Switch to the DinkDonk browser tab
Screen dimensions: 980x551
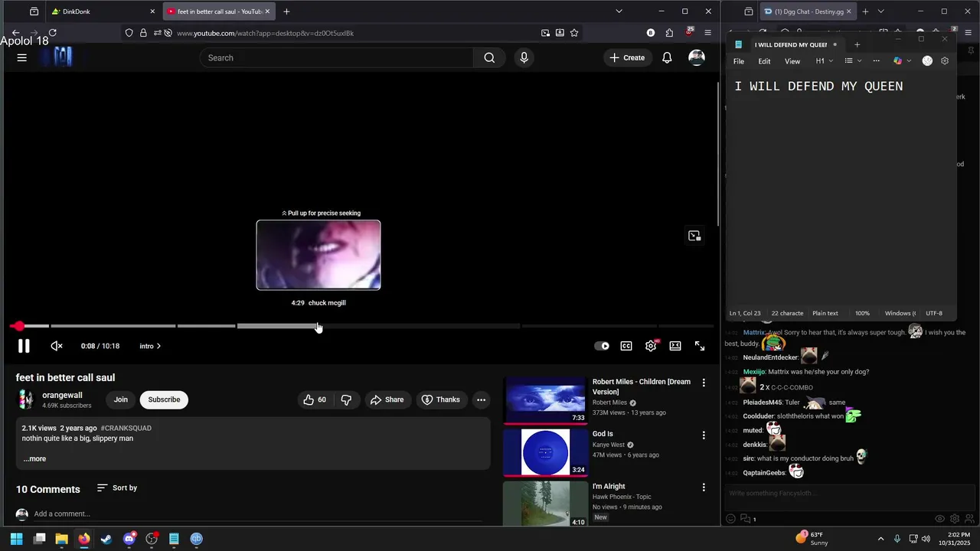click(102, 11)
